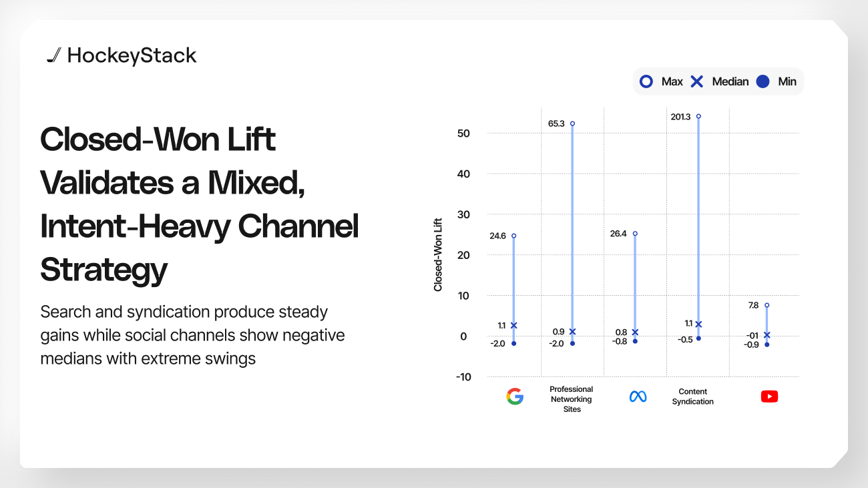Click the HockeyStack wordmark text

coord(132,56)
